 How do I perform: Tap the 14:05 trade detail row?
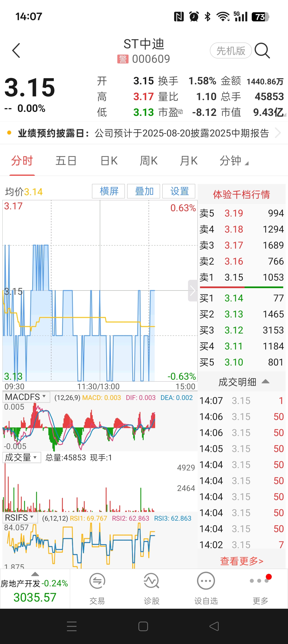pyautogui.click(x=242, y=449)
